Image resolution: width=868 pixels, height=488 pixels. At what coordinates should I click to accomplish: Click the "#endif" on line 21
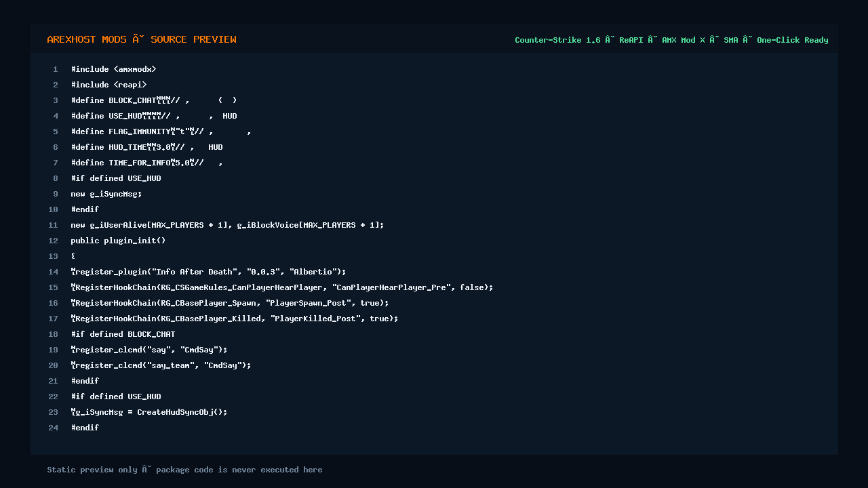pos(85,381)
